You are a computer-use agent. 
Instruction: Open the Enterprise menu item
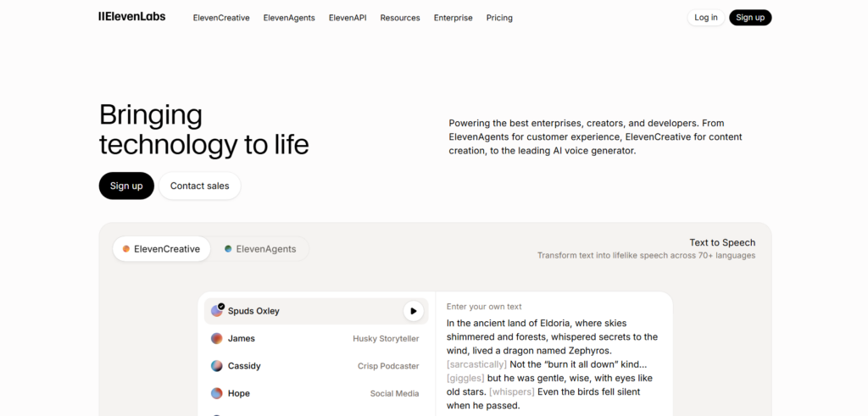coord(453,18)
